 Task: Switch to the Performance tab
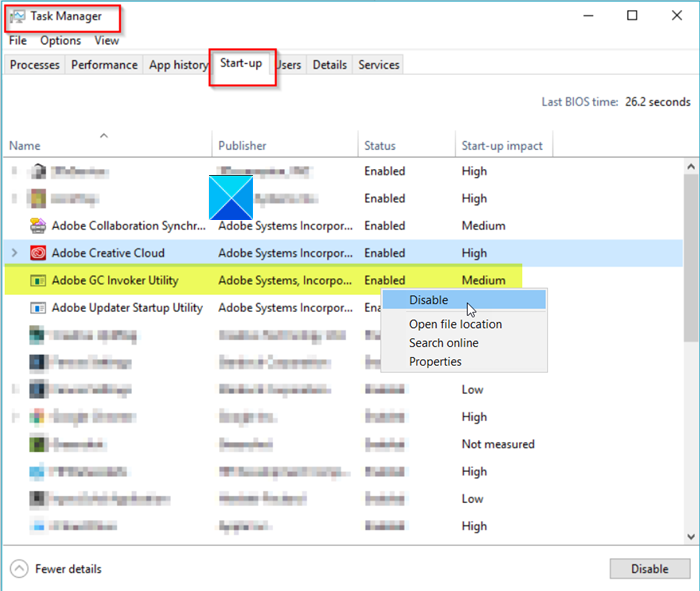point(104,65)
